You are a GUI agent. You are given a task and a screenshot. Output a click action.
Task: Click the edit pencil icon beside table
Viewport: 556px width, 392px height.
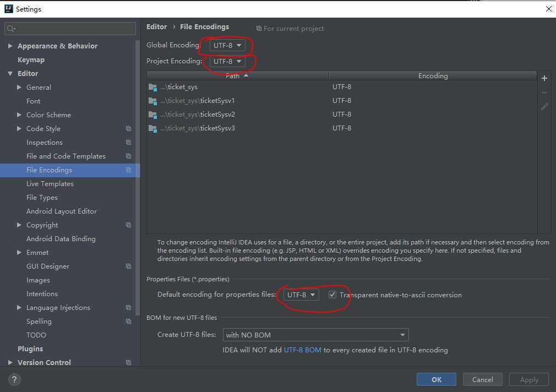(x=544, y=106)
